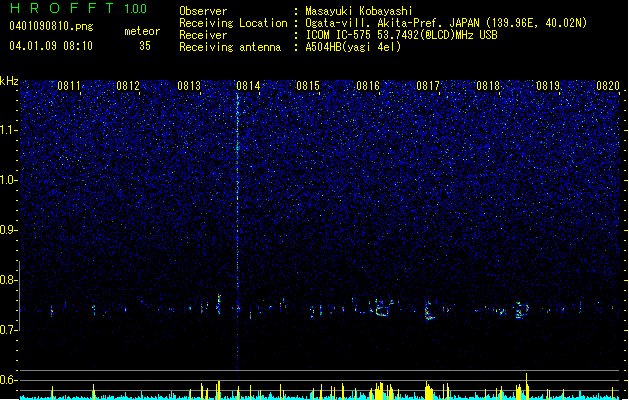Click the bright echo between 0818 and 0819
Image resolution: width=629 pixels, height=400 pixels.
[521, 311]
